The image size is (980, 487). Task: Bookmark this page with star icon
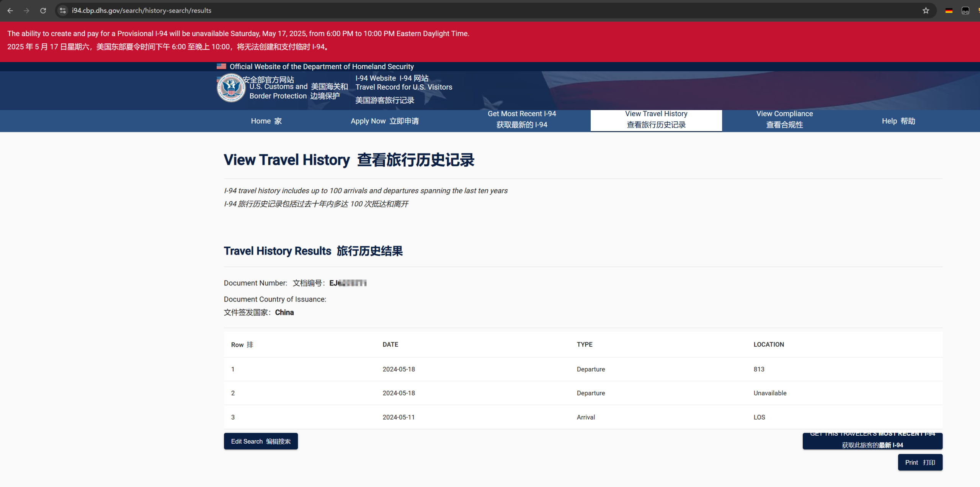point(926,10)
